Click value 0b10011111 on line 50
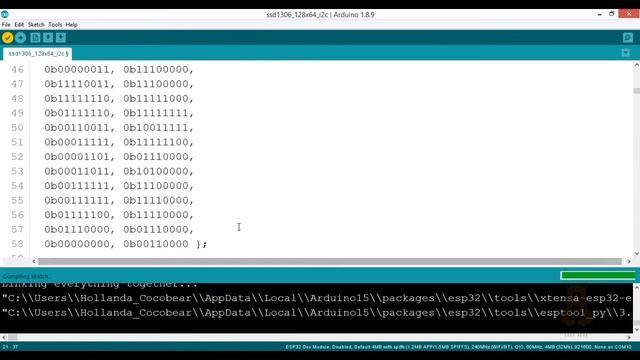The height and width of the screenshot is (360, 640). tap(156, 128)
